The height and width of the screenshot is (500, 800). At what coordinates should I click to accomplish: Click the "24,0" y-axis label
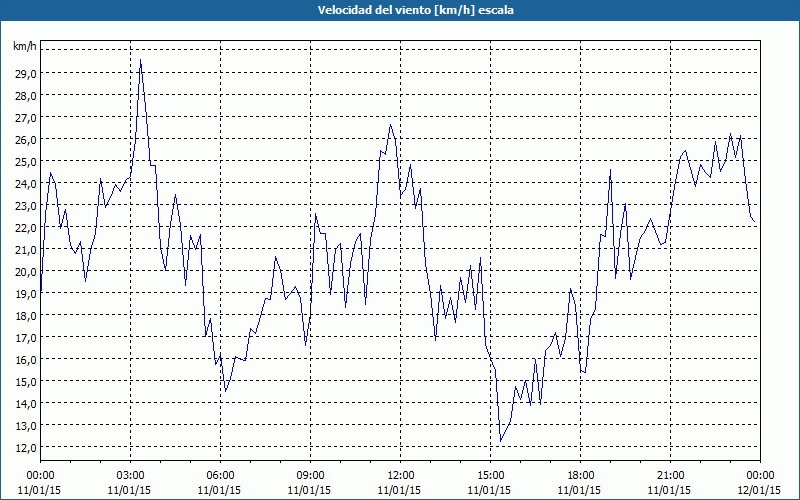(x=26, y=184)
